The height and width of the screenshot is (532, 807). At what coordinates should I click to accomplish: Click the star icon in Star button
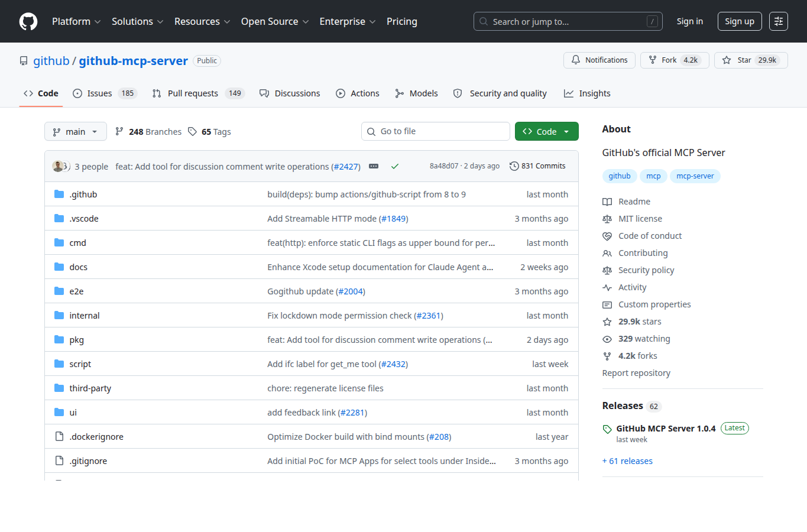[x=727, y=60]
